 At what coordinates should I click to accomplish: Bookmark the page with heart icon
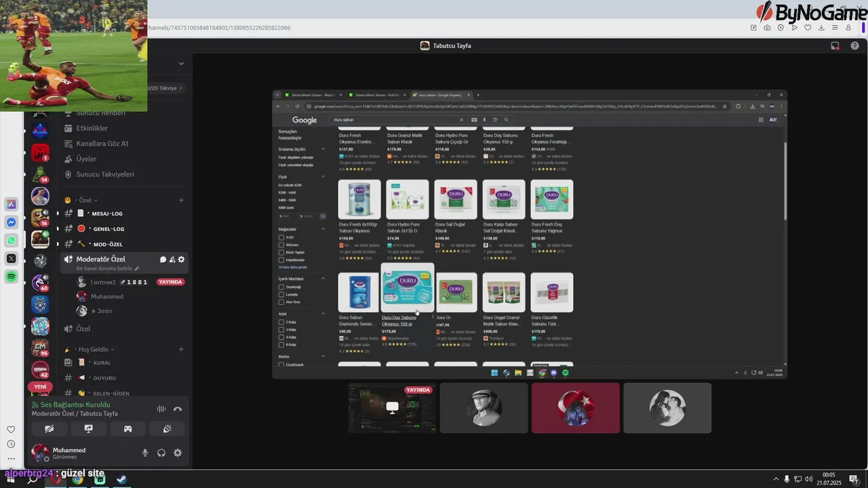(x=808, y=28)
